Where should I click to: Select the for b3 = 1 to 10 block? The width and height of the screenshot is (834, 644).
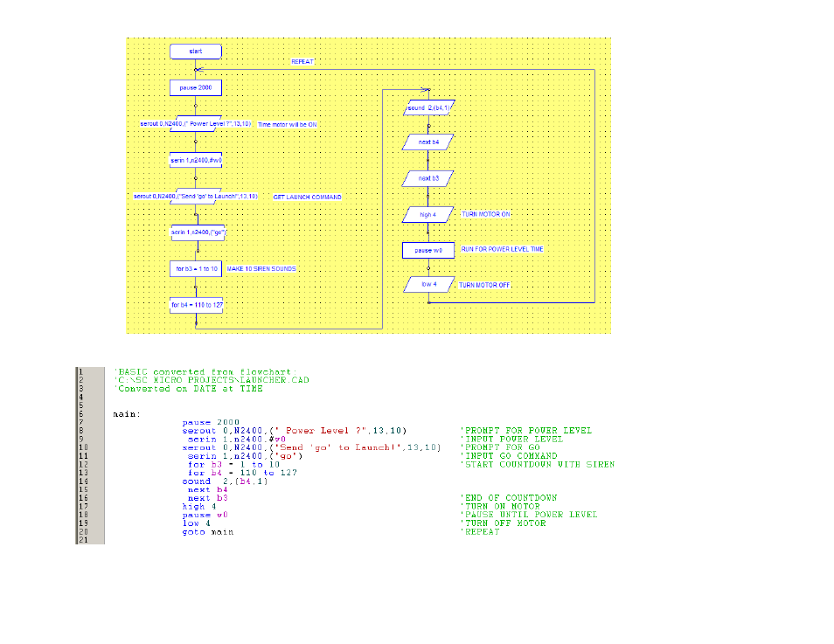[196, 268]
